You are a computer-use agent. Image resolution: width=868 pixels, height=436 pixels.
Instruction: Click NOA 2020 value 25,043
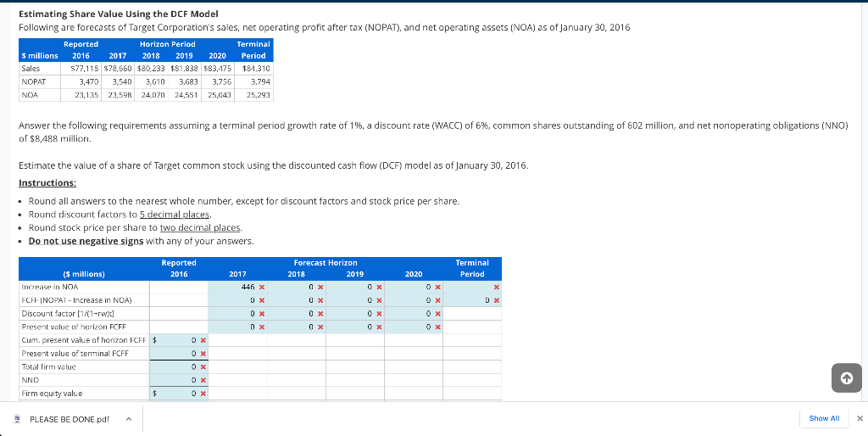[220, 95]
